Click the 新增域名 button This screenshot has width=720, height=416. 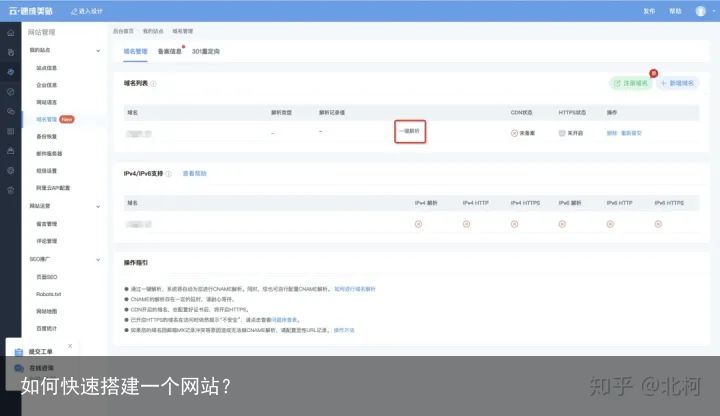[x=678, y=83]
